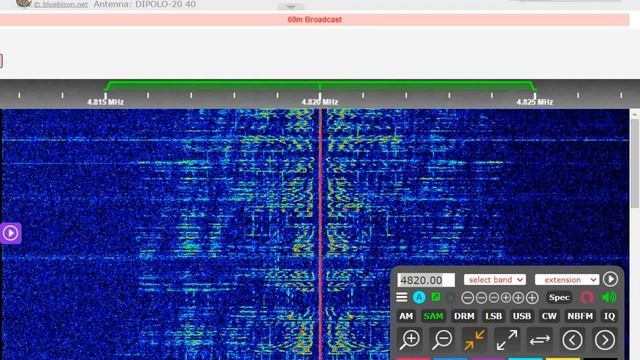Screen dimensions: 640x360
Task: Open the bluebison.net link
Action: [60, 4]
